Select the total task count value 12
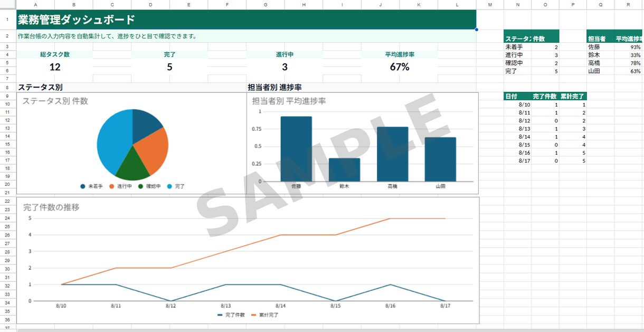This screenshot has width=644, height=332. pos(55,67)
